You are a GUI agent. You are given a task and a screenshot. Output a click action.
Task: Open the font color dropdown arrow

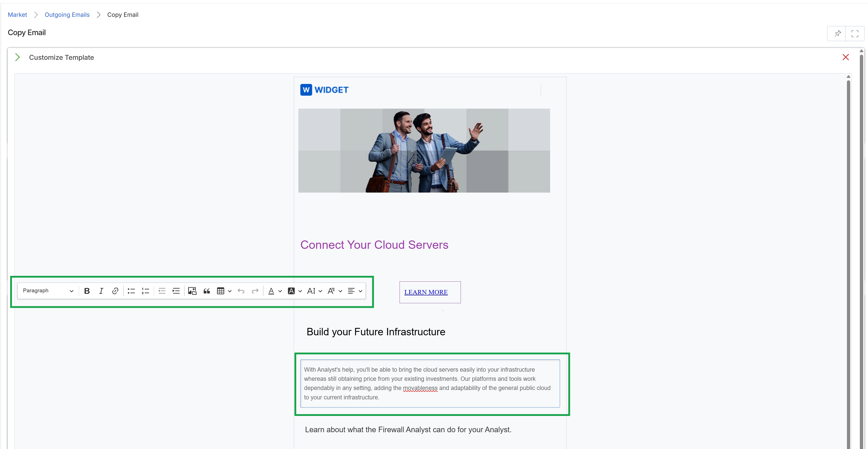coord(280,291)
